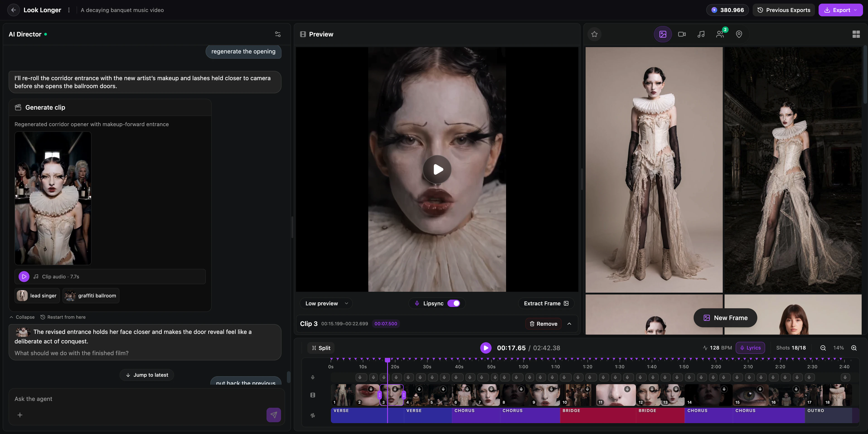868x434 pixels.
Task: Toggle the Lipsync switch off
Action: [x=453, y=303]
